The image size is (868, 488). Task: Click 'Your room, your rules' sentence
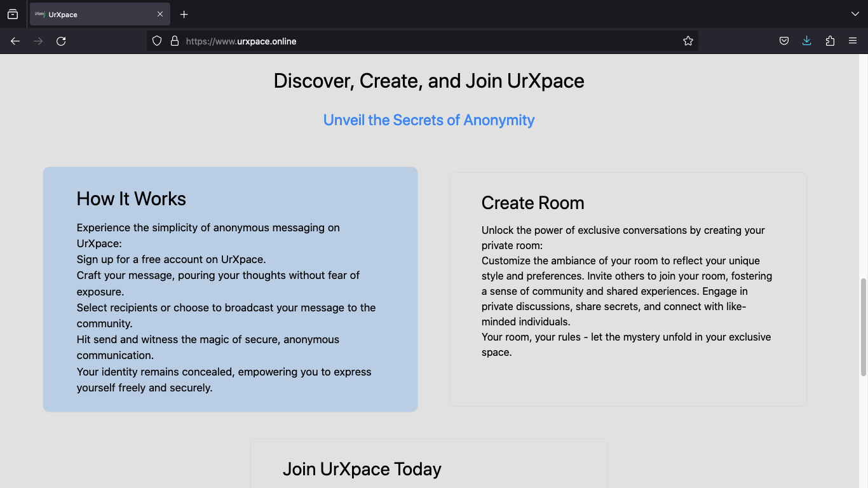(626, 344)
